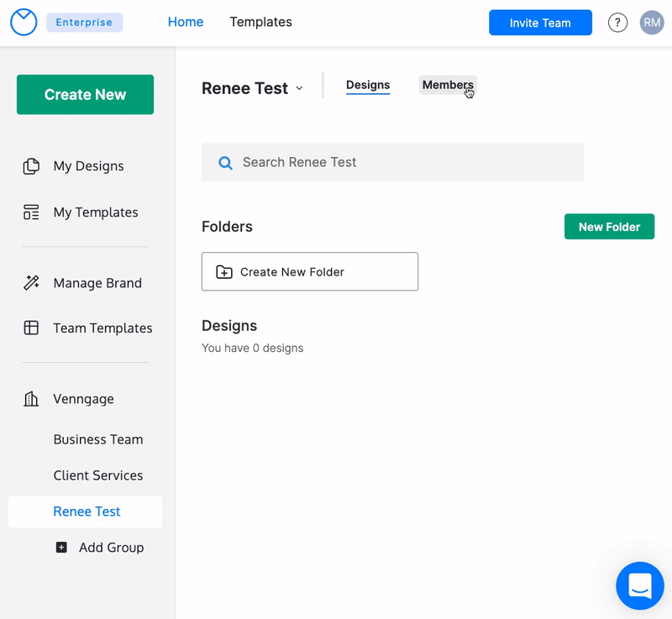
Task: Click the Invite Team button
Action: [540, 23]
